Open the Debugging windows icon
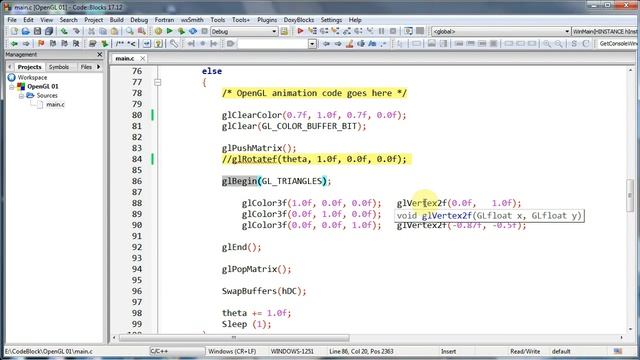Screen dimensions: 640x360 tap(408, 31)
